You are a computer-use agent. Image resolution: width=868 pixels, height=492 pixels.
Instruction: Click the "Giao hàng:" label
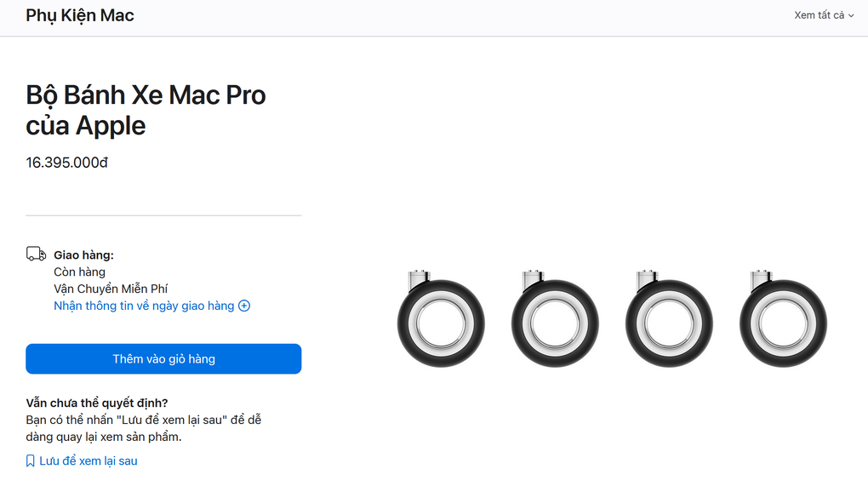tap(83, 254)
